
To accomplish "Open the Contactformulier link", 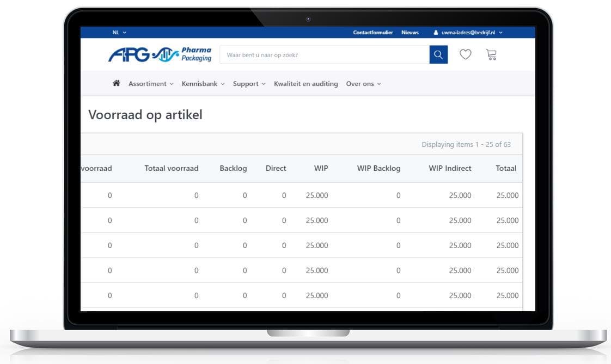I will (x=372, y=33).
